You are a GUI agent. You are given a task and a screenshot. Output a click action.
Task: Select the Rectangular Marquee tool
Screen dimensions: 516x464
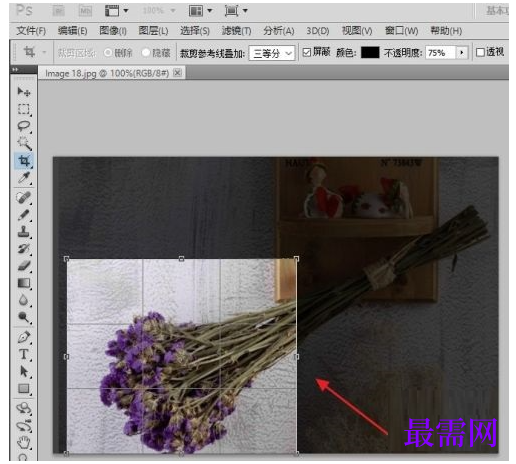pyautogui.click(x=24, y=109)
